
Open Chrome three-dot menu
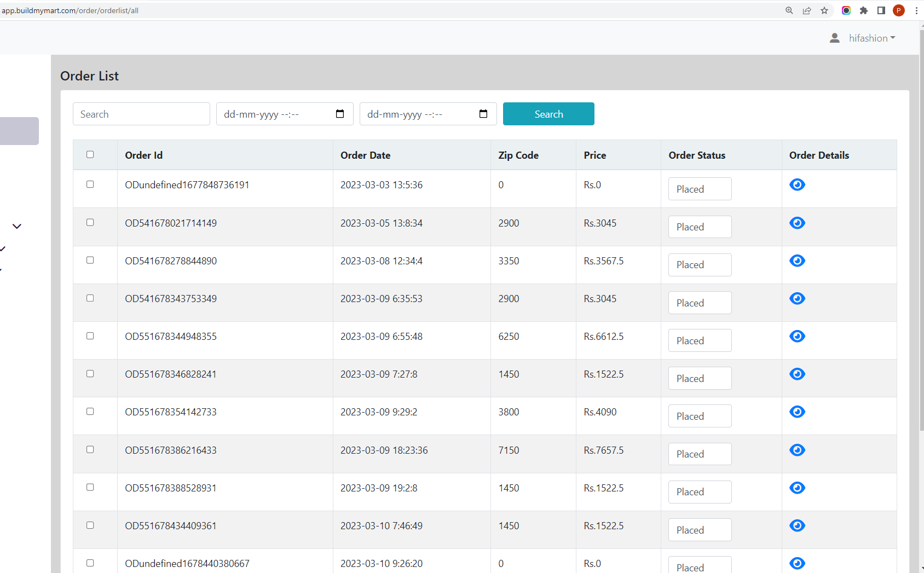point(916,10)
